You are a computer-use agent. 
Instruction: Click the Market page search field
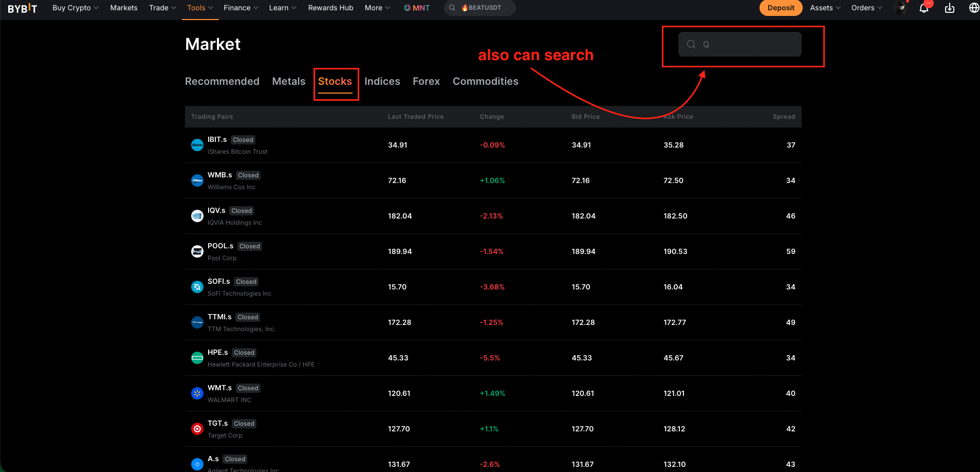pos(740,44)
